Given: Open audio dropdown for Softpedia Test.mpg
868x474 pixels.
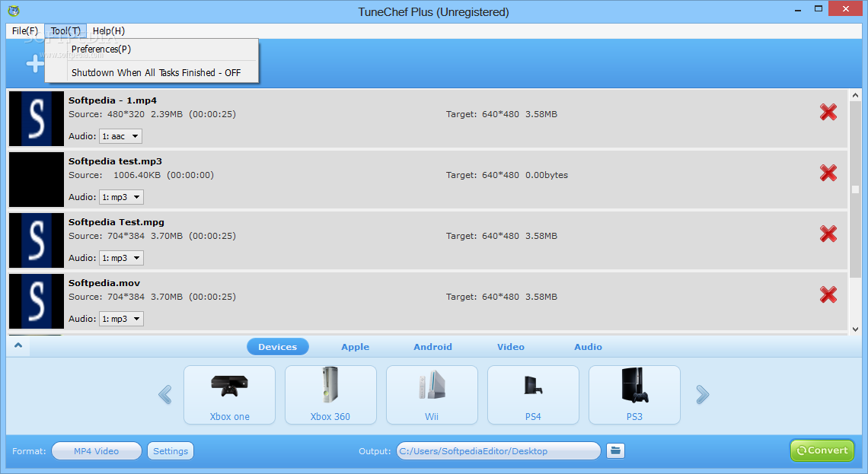Looking at the screenshot, I should point(121,258).
